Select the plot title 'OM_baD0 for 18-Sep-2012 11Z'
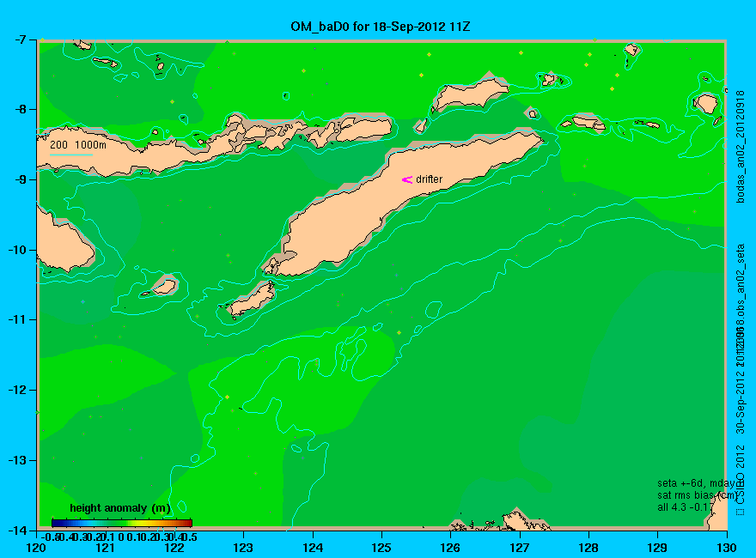Image resolution: width=756 pixels, height=558 pixels. [x=380, y=27]
